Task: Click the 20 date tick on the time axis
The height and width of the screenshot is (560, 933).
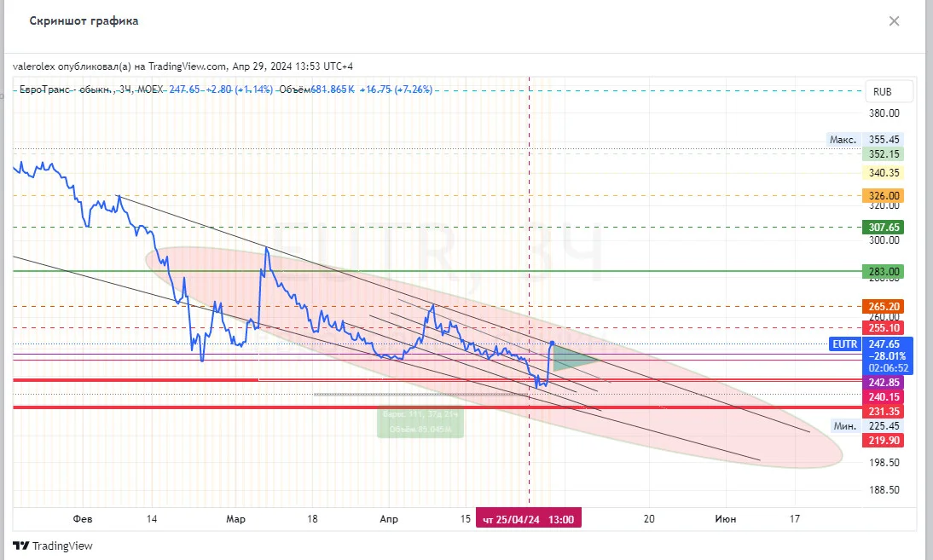Action: pyautogui.click(x=649, y=519)
